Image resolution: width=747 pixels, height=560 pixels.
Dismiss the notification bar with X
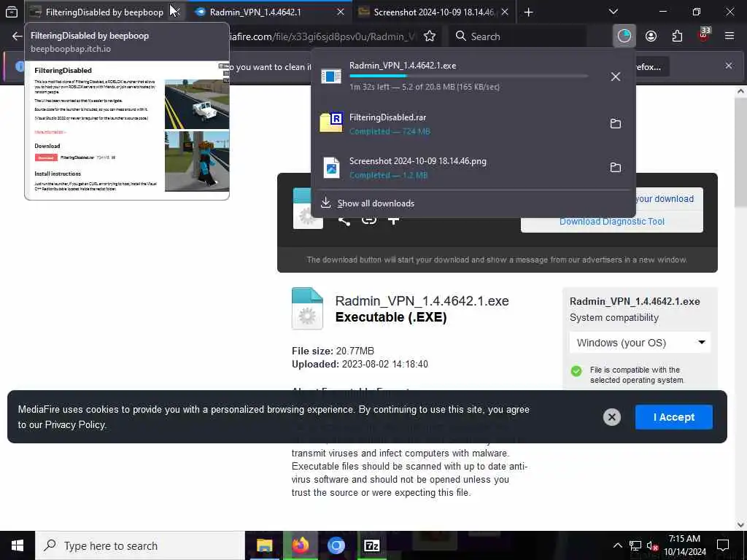pyautogui.click(x=729, y=66)
